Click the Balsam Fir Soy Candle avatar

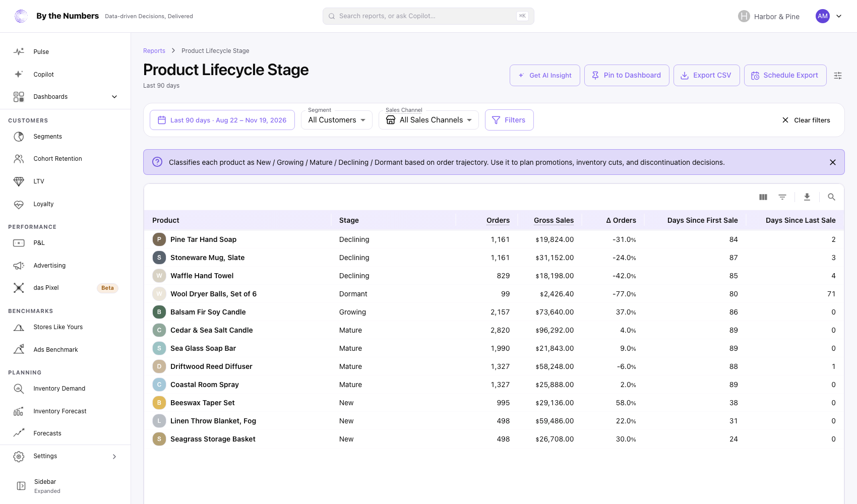tap(159, 312)
